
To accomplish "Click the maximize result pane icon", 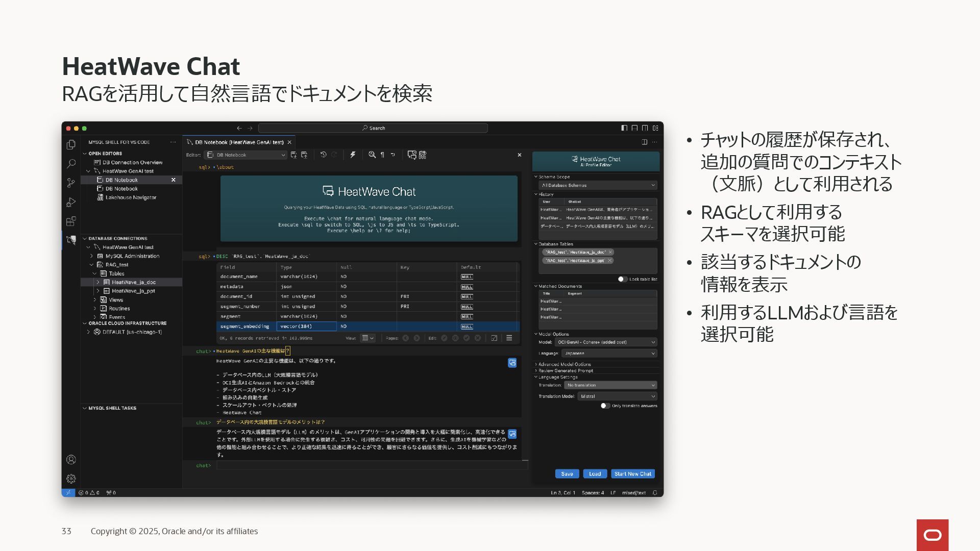I will click(x=494, y=338).
